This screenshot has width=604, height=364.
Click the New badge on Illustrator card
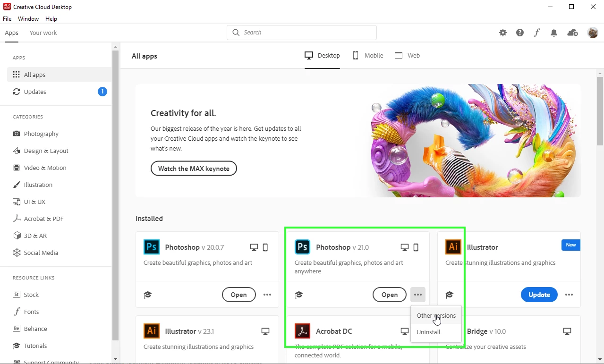point(571,245)
